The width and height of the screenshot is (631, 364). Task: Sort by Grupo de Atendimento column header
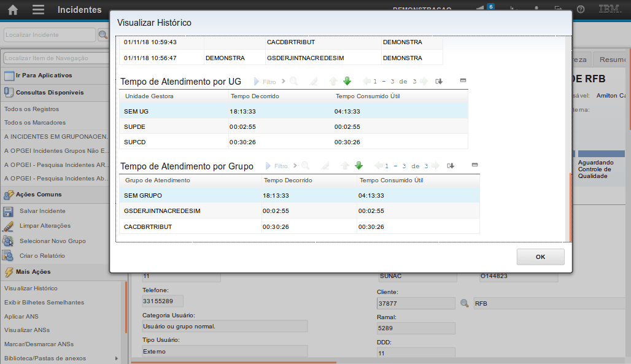coord(157,180)
